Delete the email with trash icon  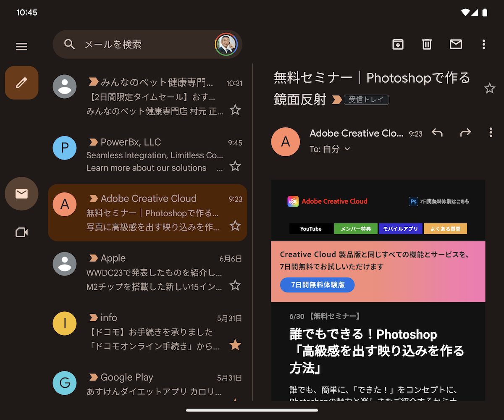pyautogui.click(x=427, y=44)
